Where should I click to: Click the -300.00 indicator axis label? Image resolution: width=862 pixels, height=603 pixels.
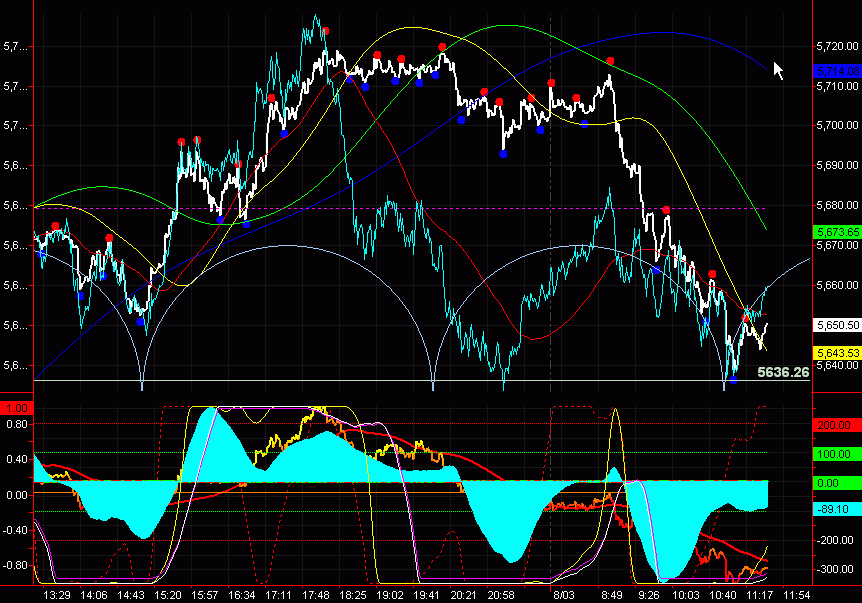point(836,569)
